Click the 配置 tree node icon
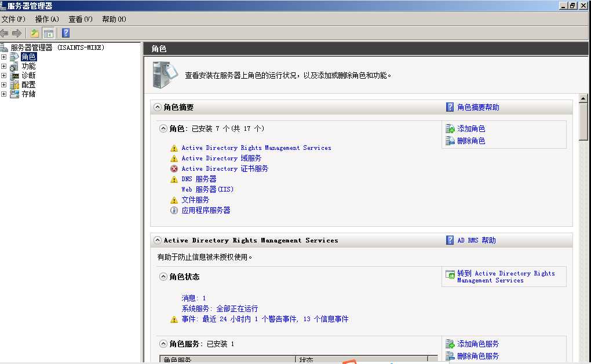 [14, 84]
